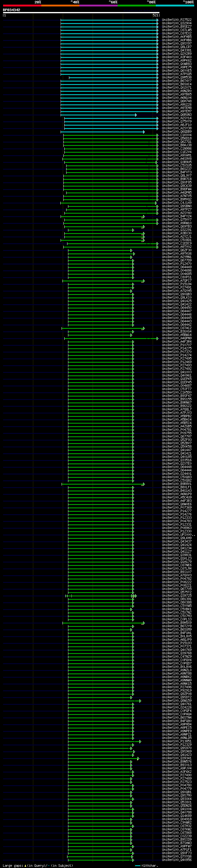Select hit label UniRef100_B4FVT3
The image size is (197, 868).
[x=176, y=172]
